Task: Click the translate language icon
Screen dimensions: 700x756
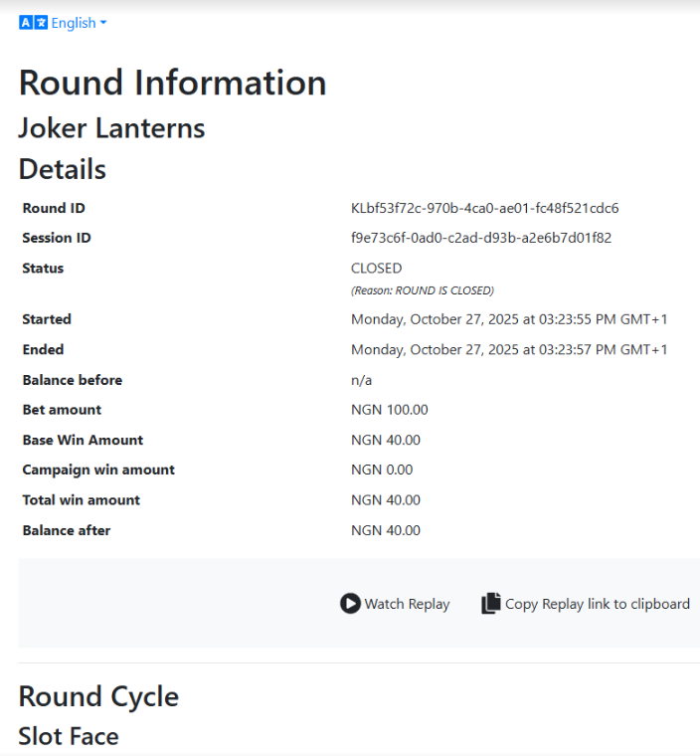Action: coord(34,23)
